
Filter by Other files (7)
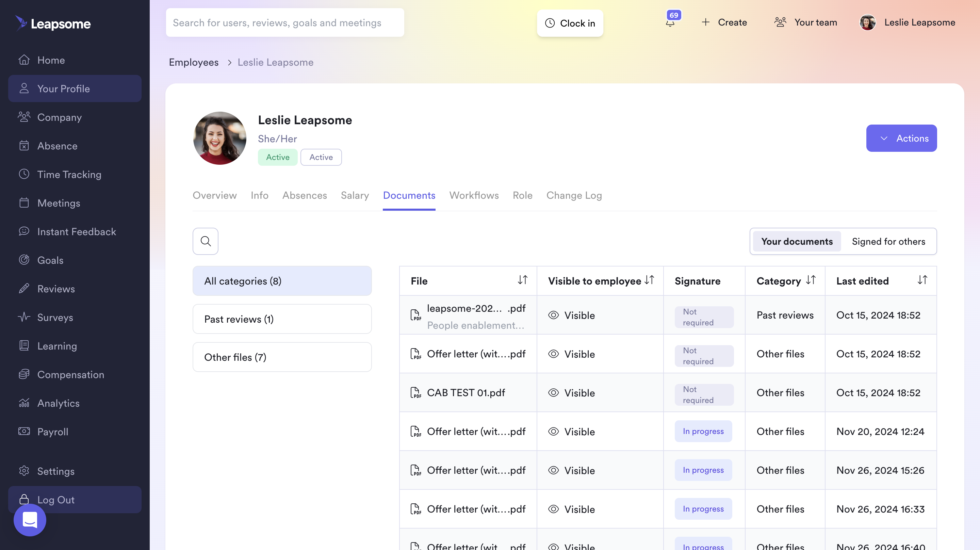pyautogui.click(x=282, y=357)
